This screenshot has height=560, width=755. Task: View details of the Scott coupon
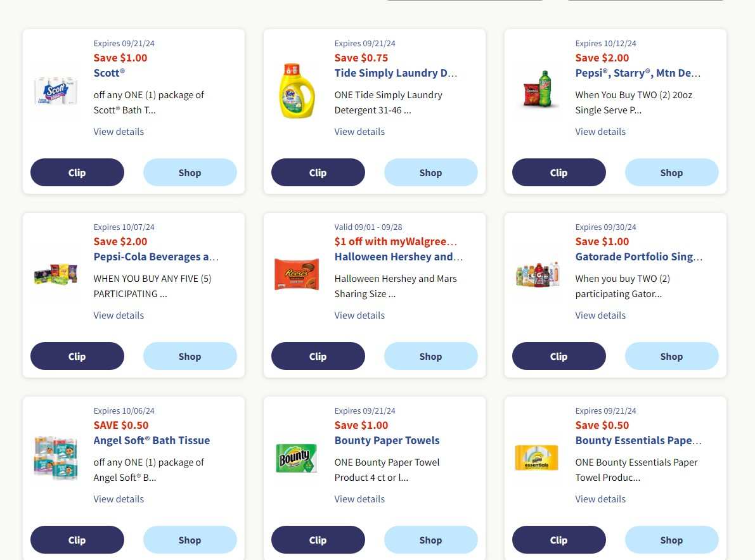coord(119,131)
